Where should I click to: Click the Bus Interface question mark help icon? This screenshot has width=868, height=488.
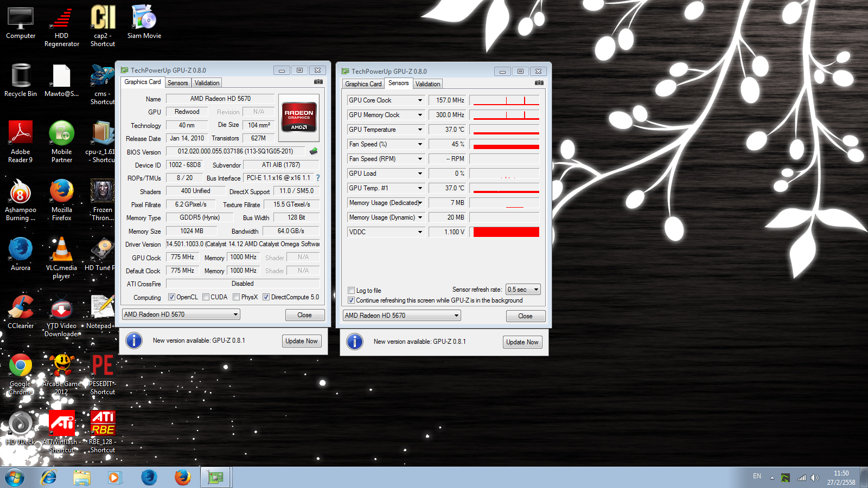click(x=318, y=178)
